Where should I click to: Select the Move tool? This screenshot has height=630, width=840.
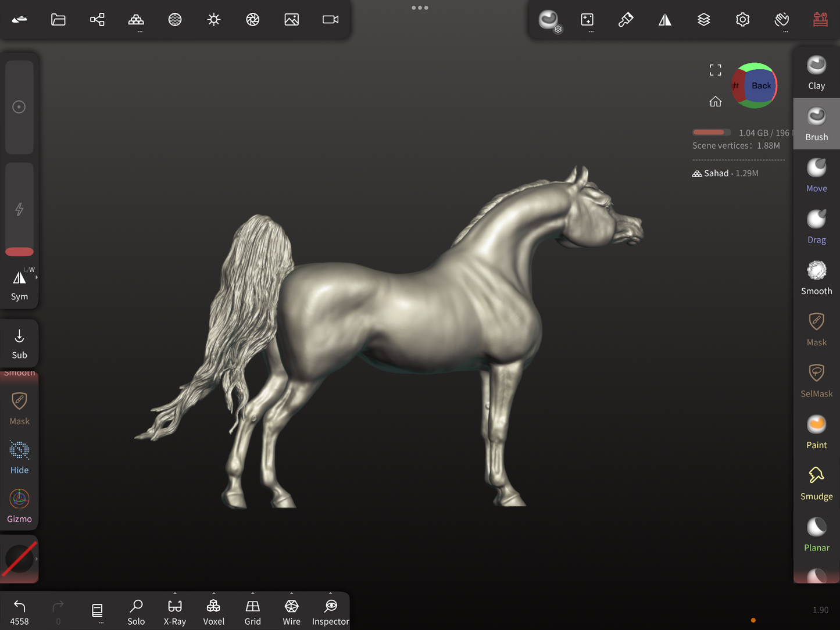[816, 175]
